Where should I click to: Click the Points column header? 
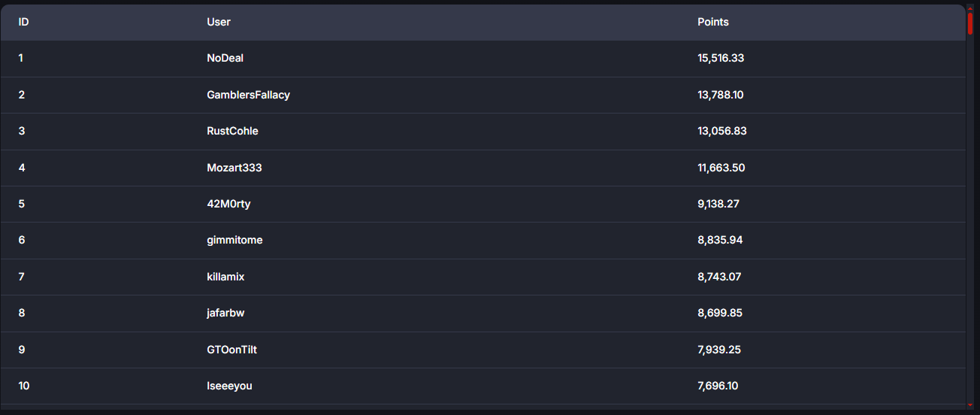pos(713,22)
